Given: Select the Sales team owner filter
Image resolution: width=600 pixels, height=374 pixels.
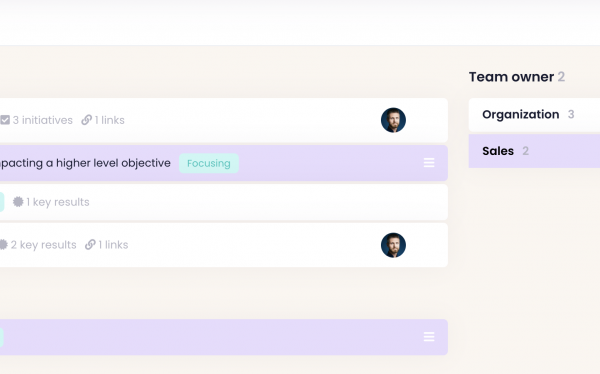Looking at the screenshot, I should tap(534, 151).
